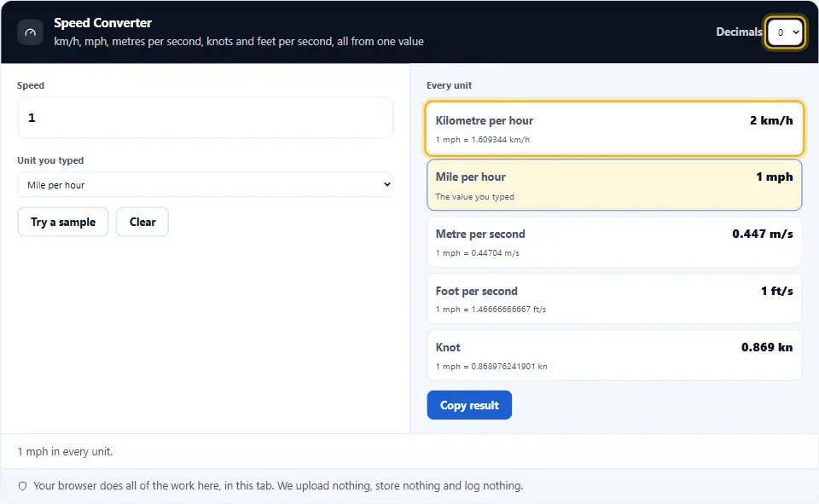Click the speedometer logo icon
This screenshot has height=504, width=819.
31,32
